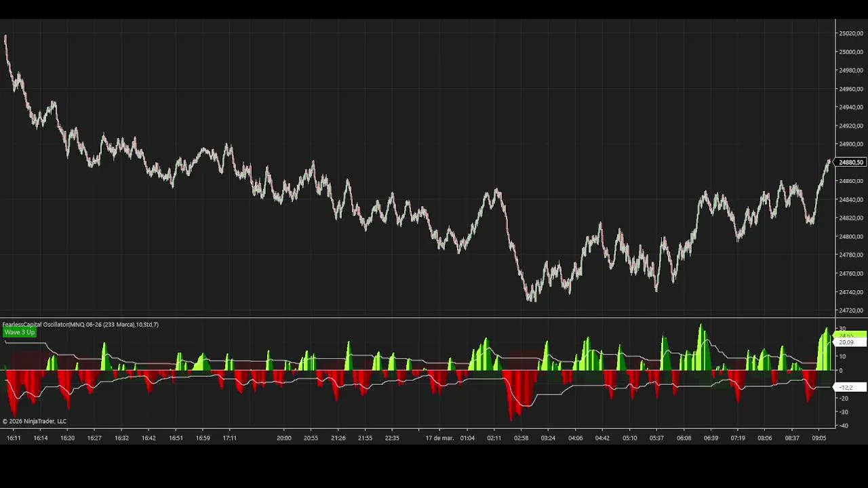The height and width of the screenshot is (488, 868).
Task: Click the 24760,00 price axis label
Action: (851, 274)
